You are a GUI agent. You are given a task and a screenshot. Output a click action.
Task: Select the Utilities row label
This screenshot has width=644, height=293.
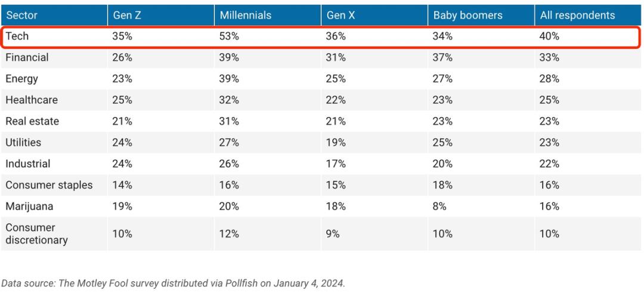click(23, 143)
